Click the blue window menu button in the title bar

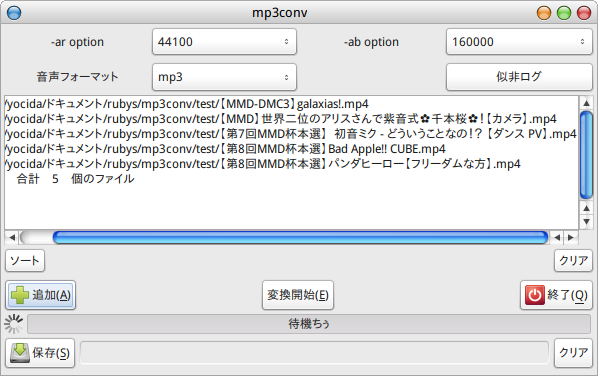click(14, 13)
